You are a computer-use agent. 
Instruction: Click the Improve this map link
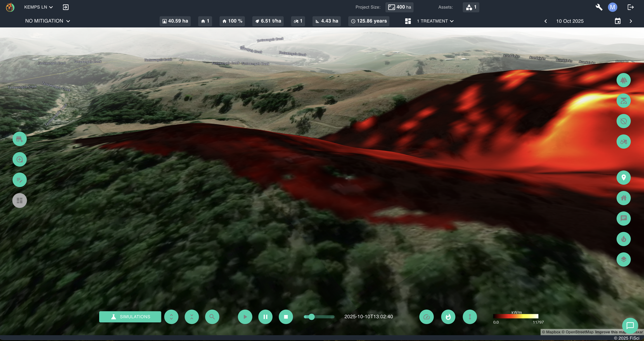[610, 332]
